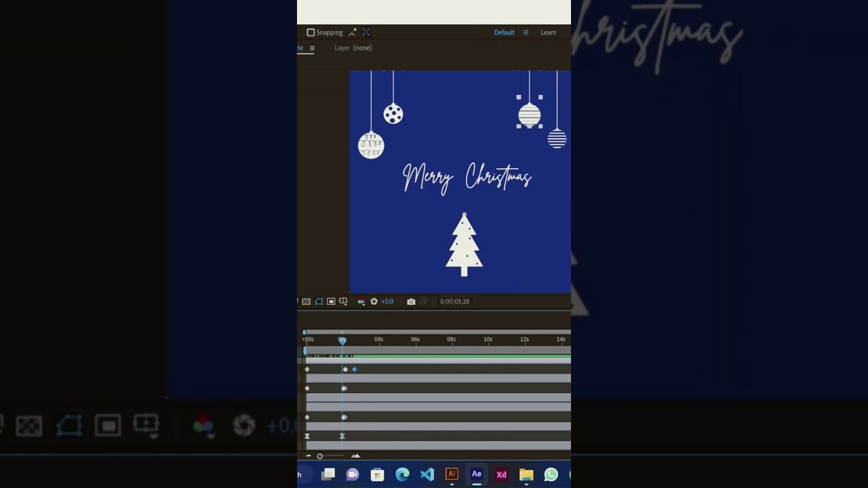The image size is (868, 488).
Task: Click the time navigator bar above the ruler
Action: [437, 332]
